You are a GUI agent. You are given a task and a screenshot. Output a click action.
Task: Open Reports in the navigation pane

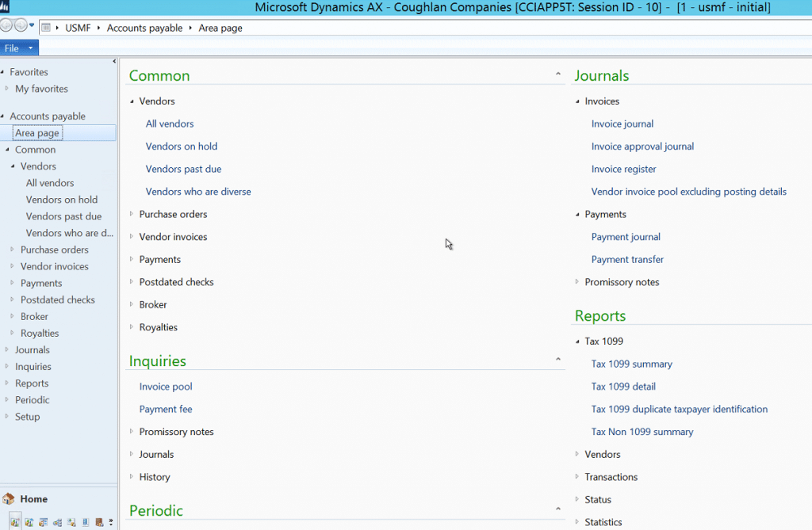pos(32,383)
